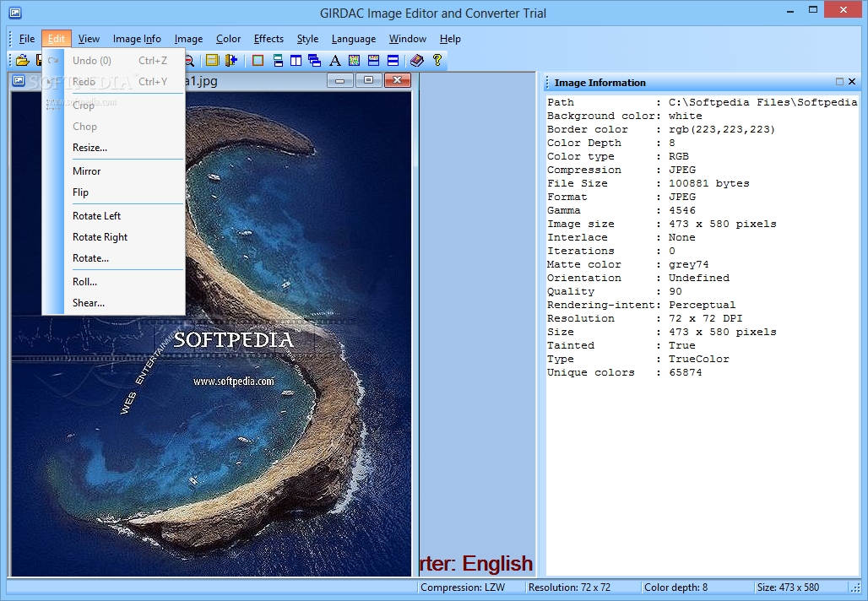This screenshot has width=868, height=601.
Task: Choose Chop from Edit menu
Action: tap(113, 126)
